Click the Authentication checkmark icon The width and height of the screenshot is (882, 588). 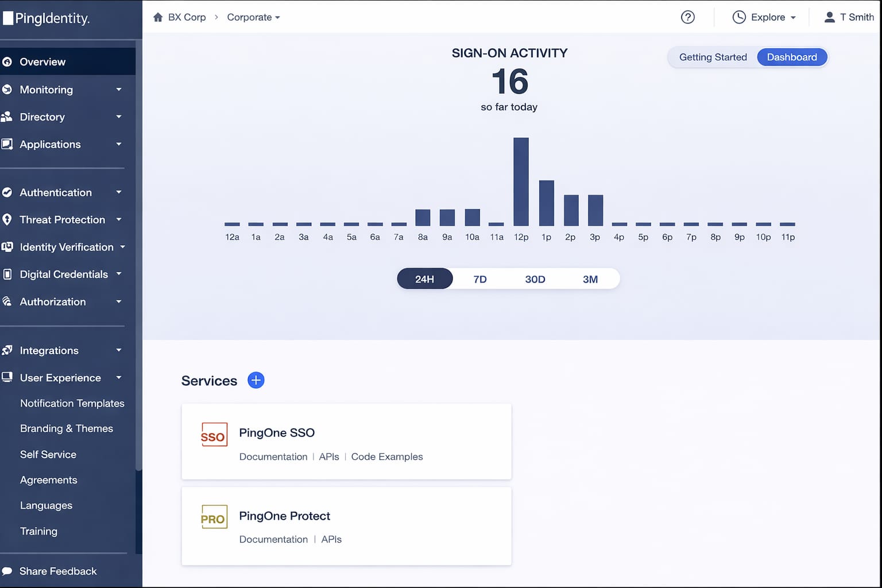click(7, 192)
